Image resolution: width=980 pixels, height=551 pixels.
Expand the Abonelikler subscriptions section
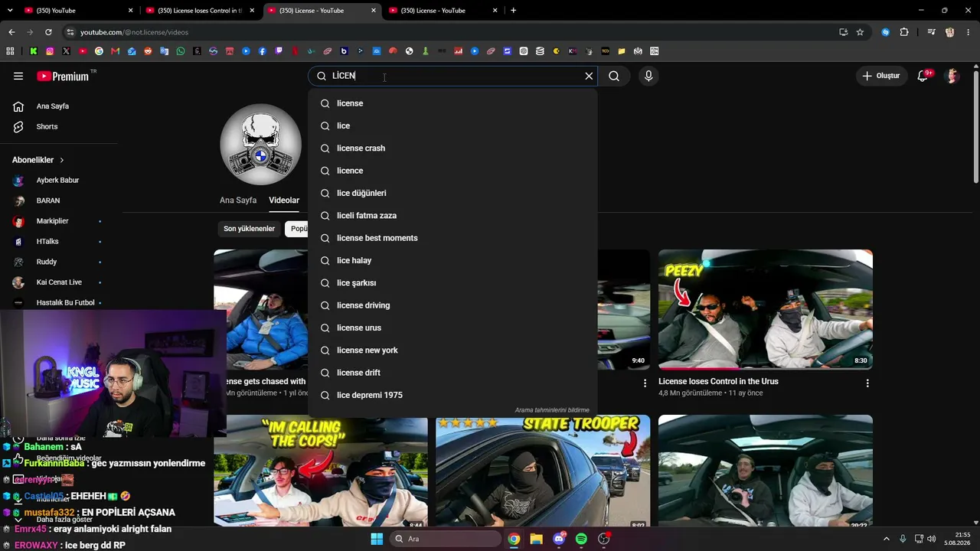click(38, 160)
